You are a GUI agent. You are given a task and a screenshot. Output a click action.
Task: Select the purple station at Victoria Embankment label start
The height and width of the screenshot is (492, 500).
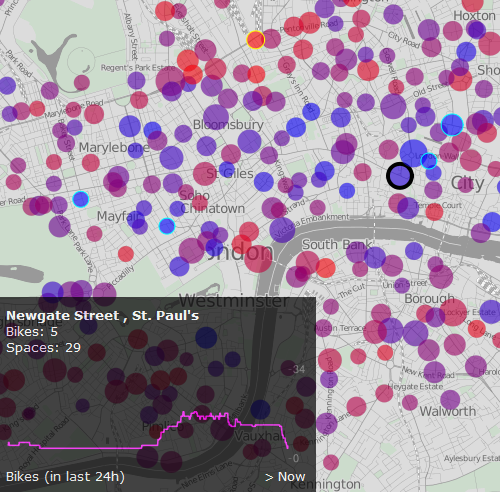point(282,230)
